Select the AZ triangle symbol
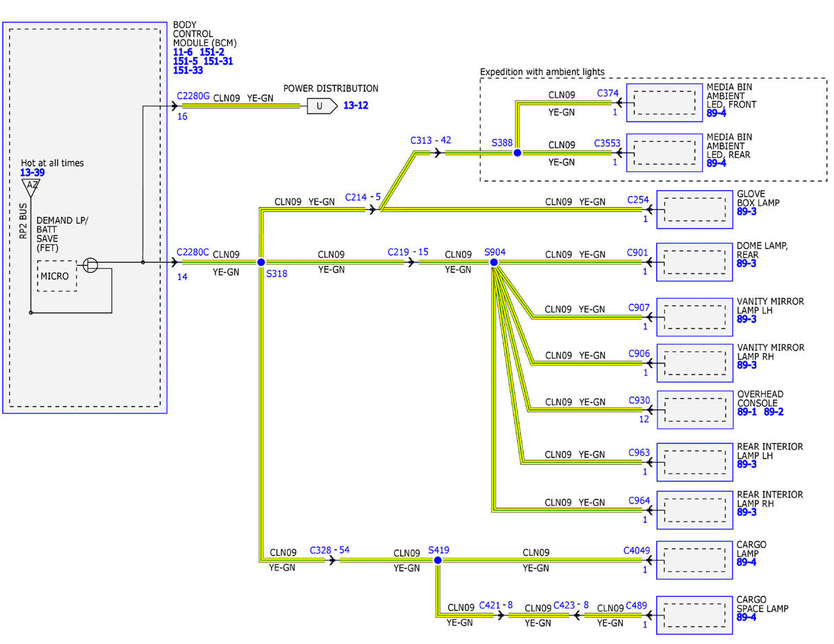This screenshot has width=834, height=644. (x=31, y=186)
